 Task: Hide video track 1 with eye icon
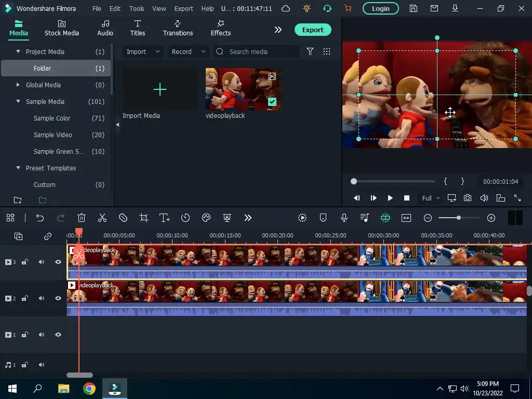[x=58, y=335]
